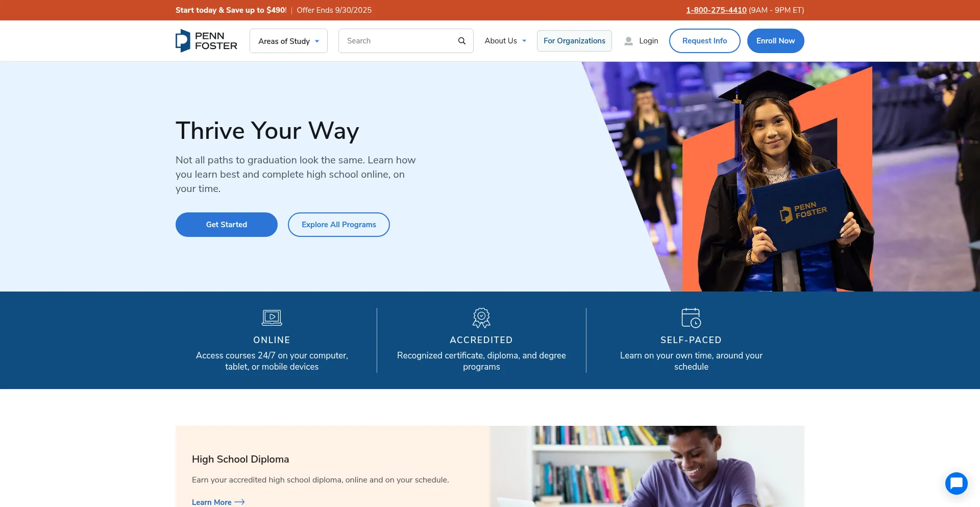Open the Login page
Image resolution: width=980 pixels, height=507 pixels.
(648, 41)
